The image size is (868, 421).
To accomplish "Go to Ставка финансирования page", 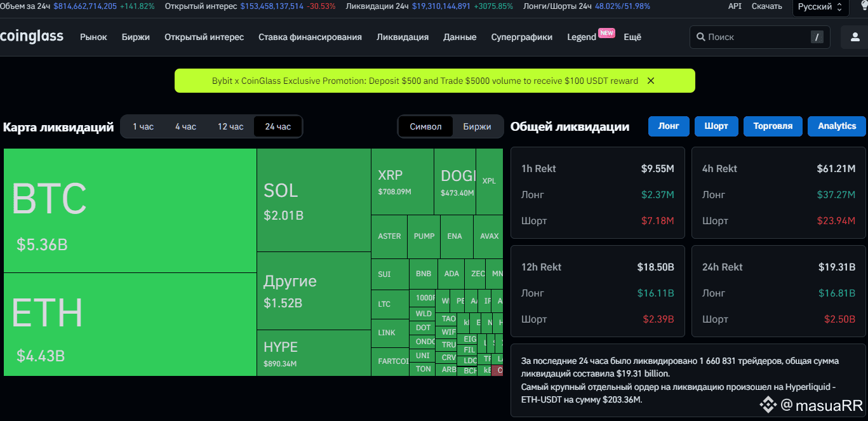I will [x=310, y=37].
